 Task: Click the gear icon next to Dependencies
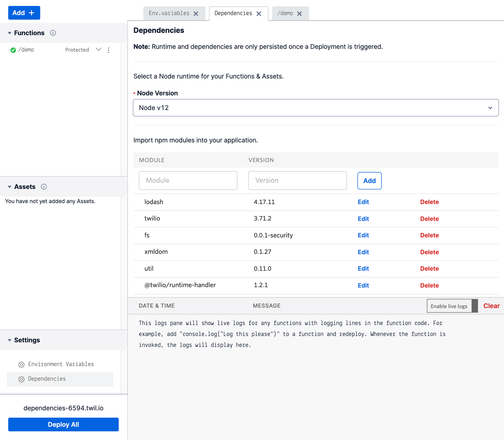(x=21, y=379)
